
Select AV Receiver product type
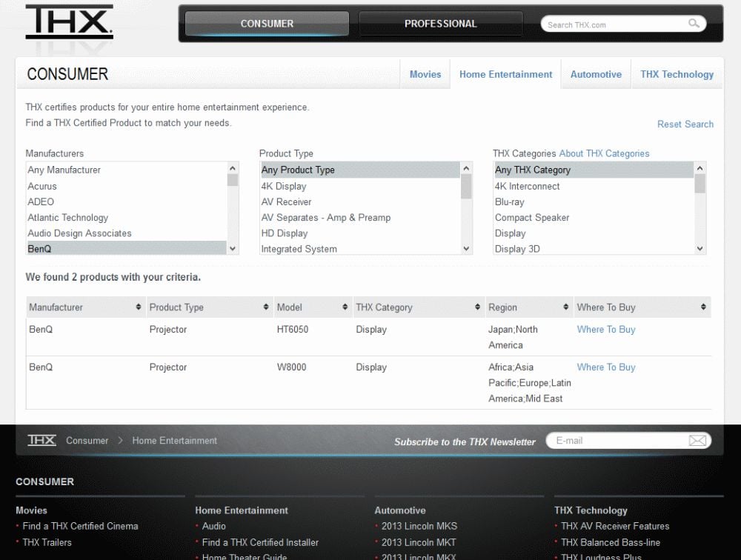pos(286,201)
